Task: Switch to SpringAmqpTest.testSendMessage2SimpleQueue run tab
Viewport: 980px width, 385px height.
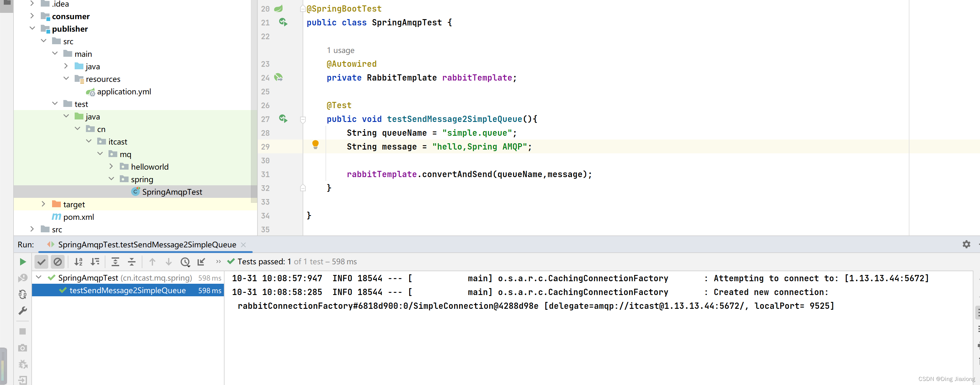Action: pos(147,245)
